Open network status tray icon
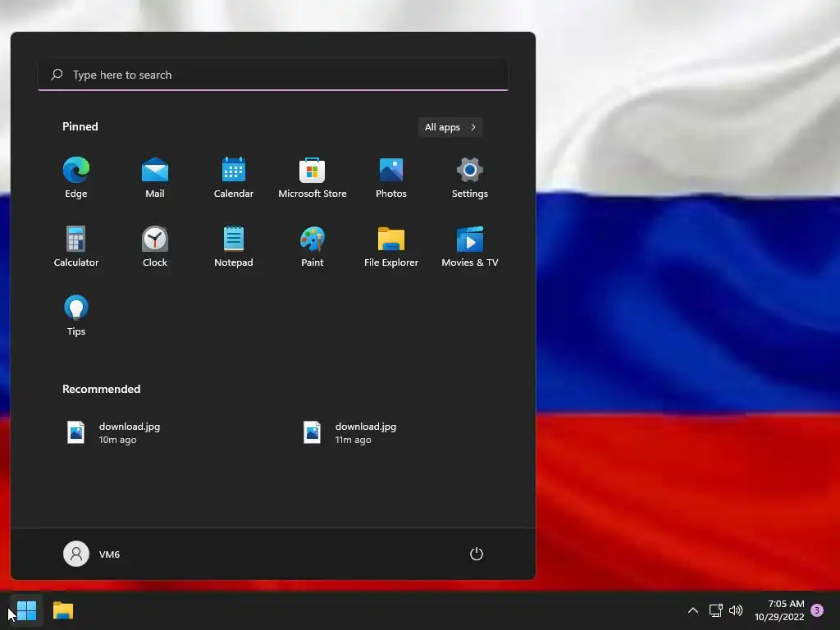The width and height of the screenshot is (840, 630). [x=715, y=610]
